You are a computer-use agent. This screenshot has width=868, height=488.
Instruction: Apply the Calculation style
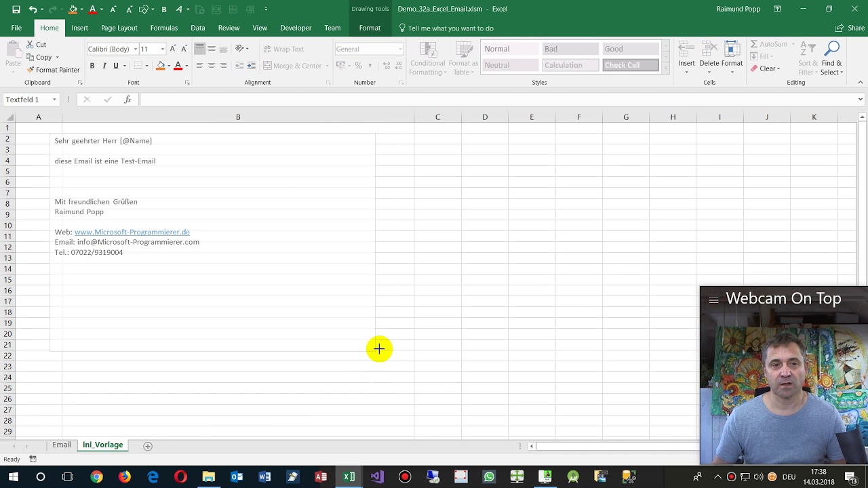click(570, 65)
